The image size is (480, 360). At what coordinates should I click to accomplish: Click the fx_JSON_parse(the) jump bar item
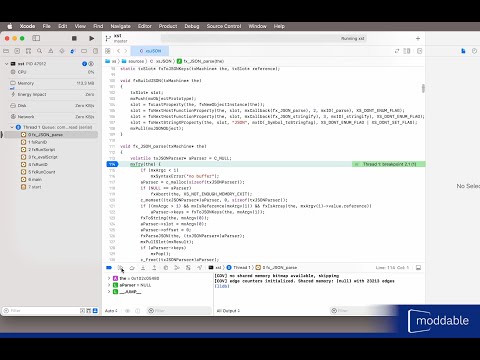pyautogui.click(x=201, y=61)
